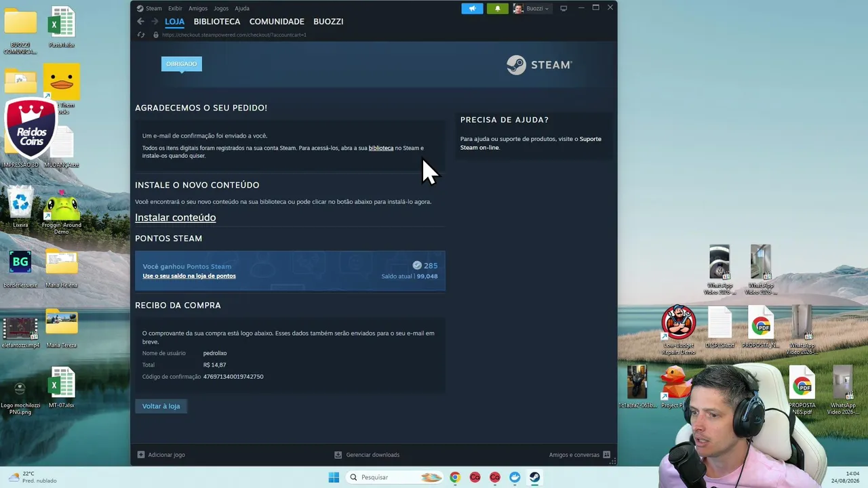Click the OBRIGADO step indicator
Viewport: 868px width, 488px height.
[182, 64]
